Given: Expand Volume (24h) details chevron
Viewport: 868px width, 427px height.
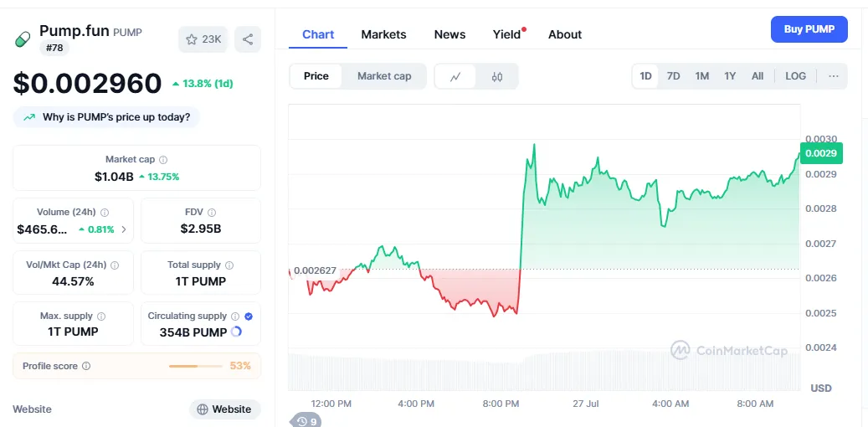Looking at the screenshot, I should click(124, 229).
